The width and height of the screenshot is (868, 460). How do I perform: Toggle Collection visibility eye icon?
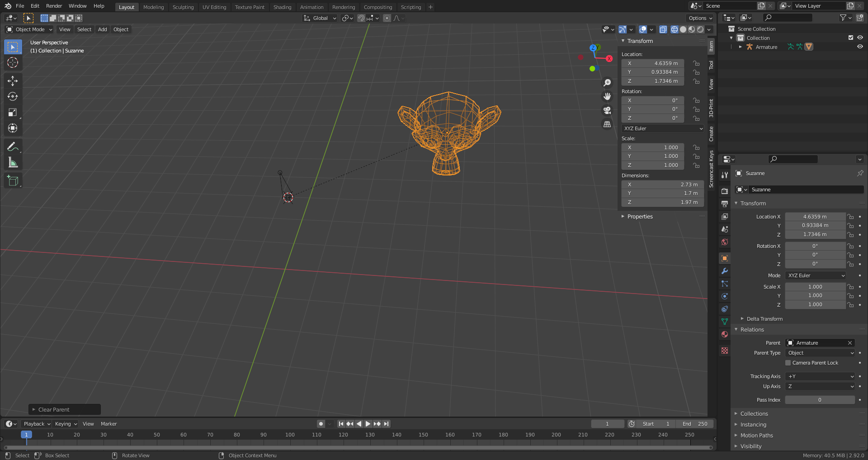[x=860, y=38]
